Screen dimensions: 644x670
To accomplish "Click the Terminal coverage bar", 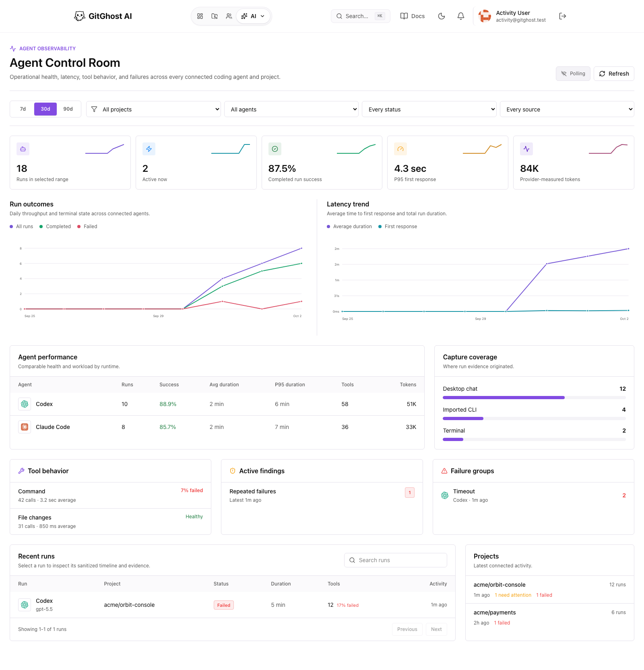I will click(534, 439).
